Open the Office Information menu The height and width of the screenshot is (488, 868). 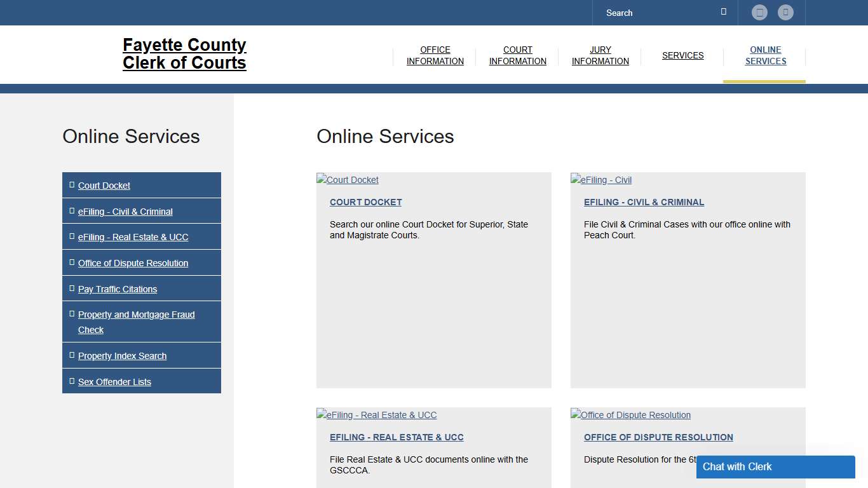tap(435, 55)
